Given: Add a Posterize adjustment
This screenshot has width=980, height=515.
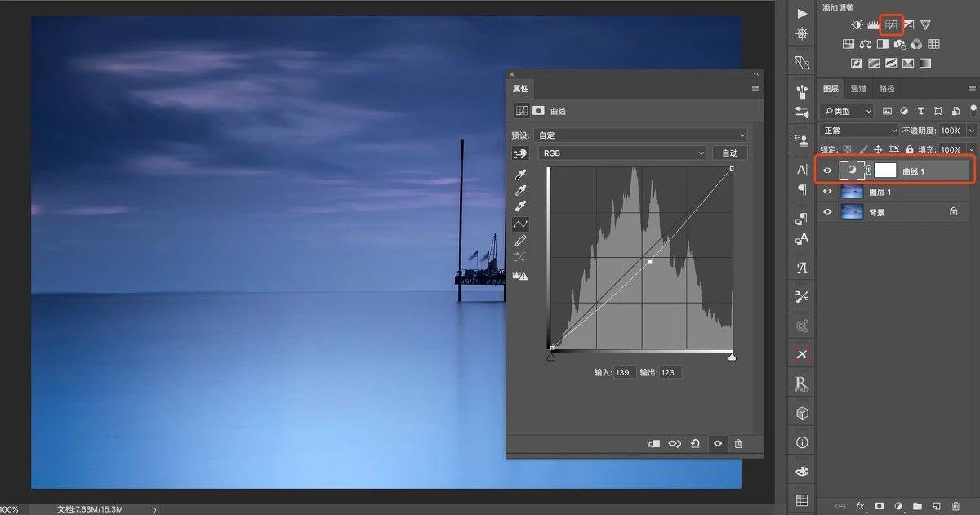Looking at the screenshot, I should coord(874,63).
